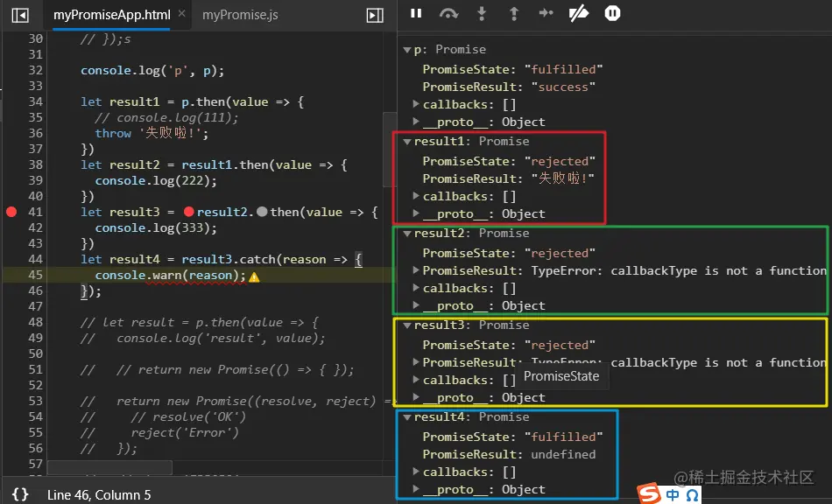Expand callbacks under p Promise
The width and height of the screenshot is (832, 504).
[416, 104]
